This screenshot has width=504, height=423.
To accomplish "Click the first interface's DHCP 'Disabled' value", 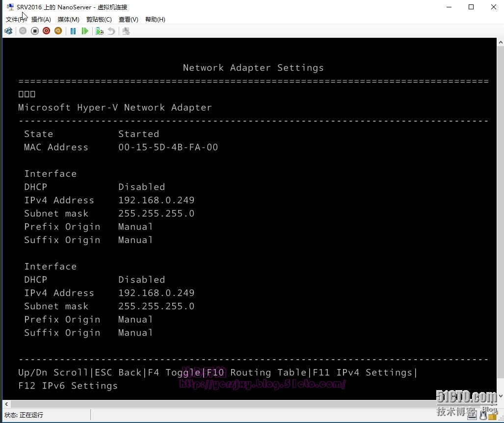I will click(141, 187).
